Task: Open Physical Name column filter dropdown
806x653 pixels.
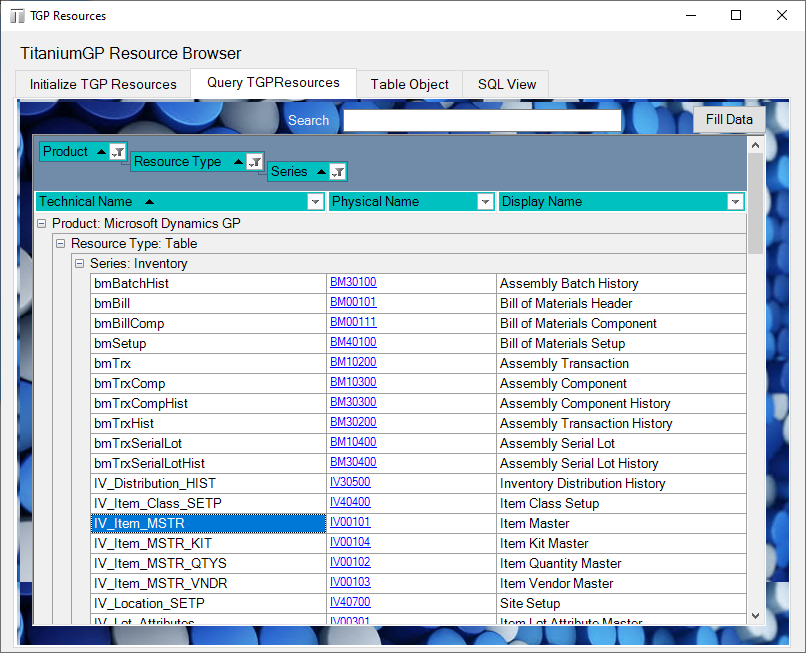Action: (x=485, y=202)
